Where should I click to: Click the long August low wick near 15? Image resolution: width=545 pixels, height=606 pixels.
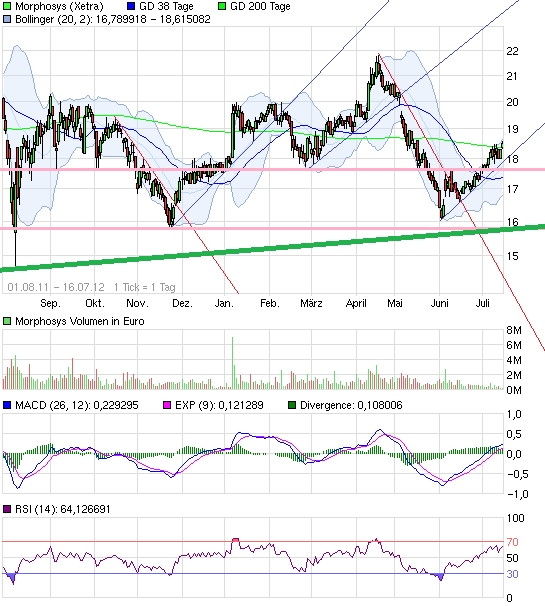pyautogui.click(x=15, y=247)
